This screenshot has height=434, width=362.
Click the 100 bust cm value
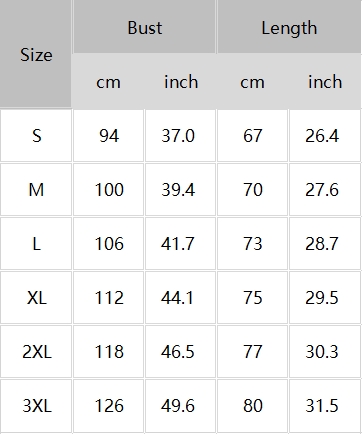[109, 190]
